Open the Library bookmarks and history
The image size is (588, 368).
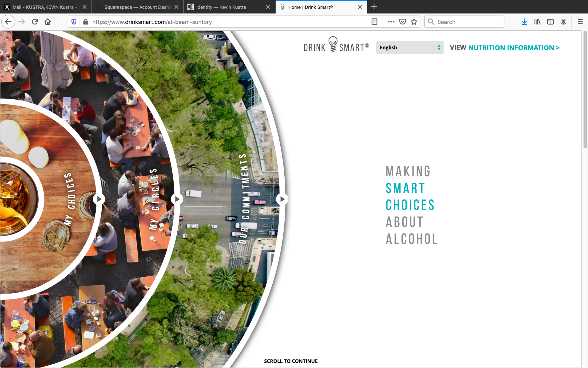537,22
